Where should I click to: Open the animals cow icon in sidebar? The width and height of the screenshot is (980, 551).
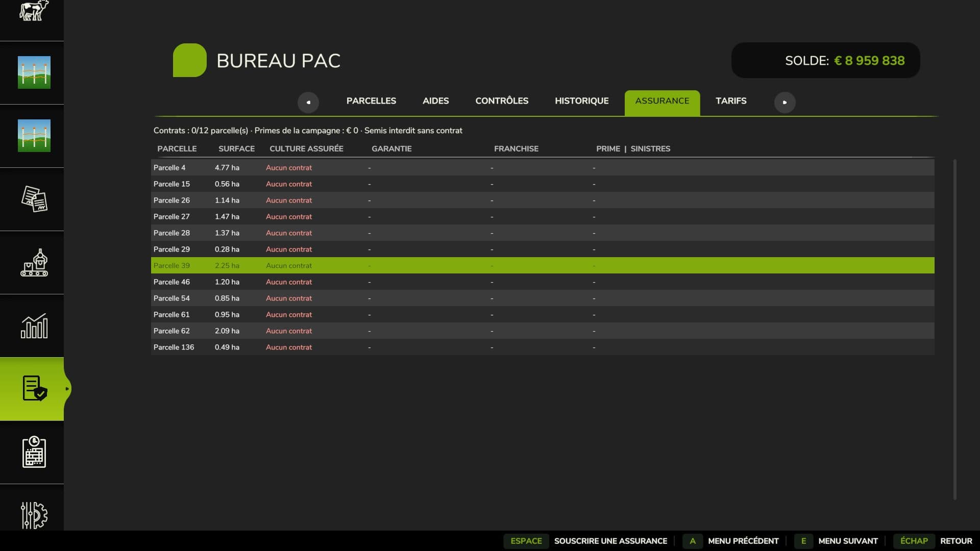33,11
